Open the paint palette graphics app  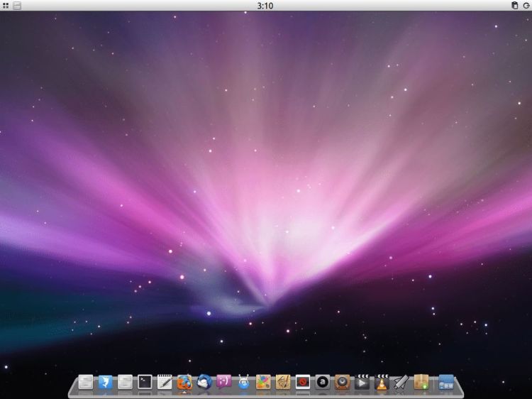[263, 383]
